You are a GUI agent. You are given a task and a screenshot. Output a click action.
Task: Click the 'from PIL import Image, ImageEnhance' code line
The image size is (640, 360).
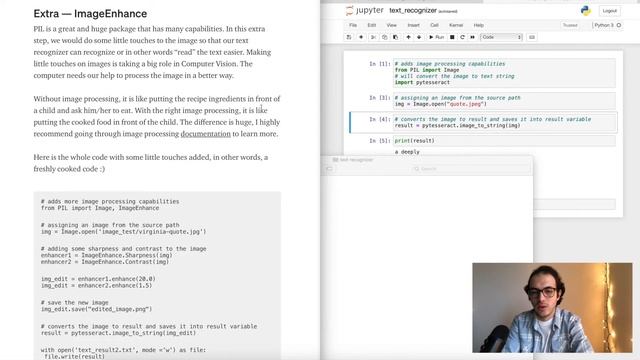[x=100, y=208]
